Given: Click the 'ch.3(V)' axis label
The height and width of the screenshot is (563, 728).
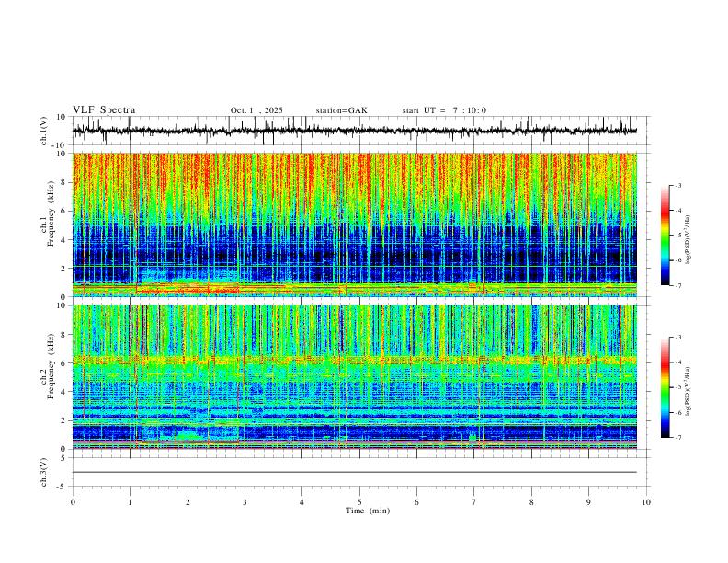Looking at the screenshot, I should pos(45,472).
